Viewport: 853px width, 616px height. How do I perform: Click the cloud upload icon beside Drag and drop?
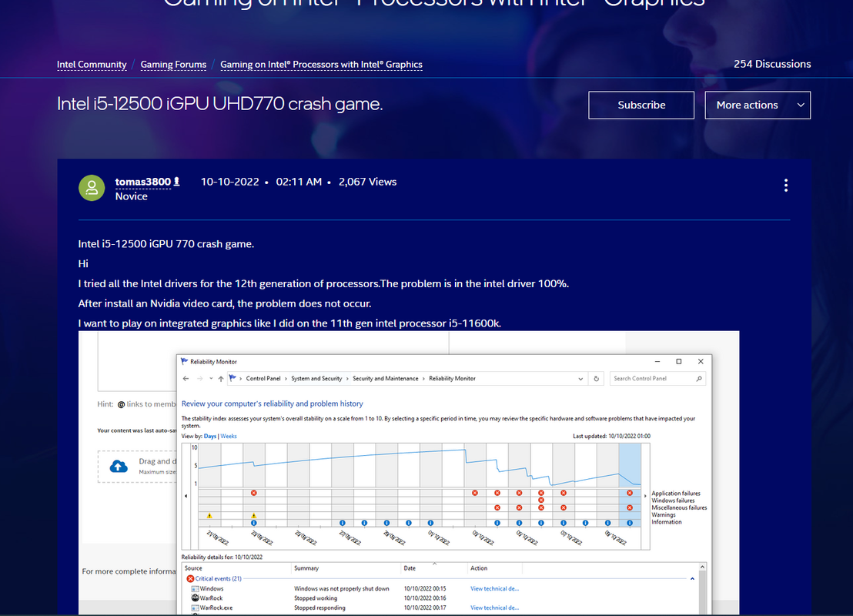pos(119,467)
